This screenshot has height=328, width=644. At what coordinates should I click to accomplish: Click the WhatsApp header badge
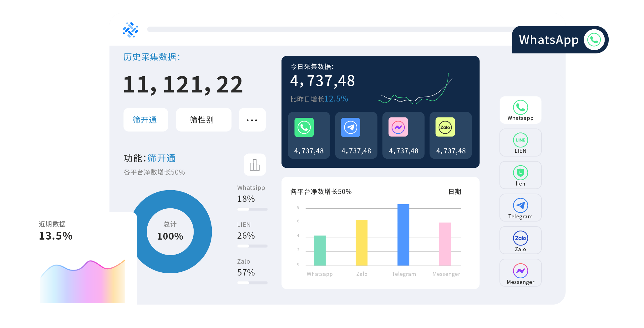click(560, 40)
